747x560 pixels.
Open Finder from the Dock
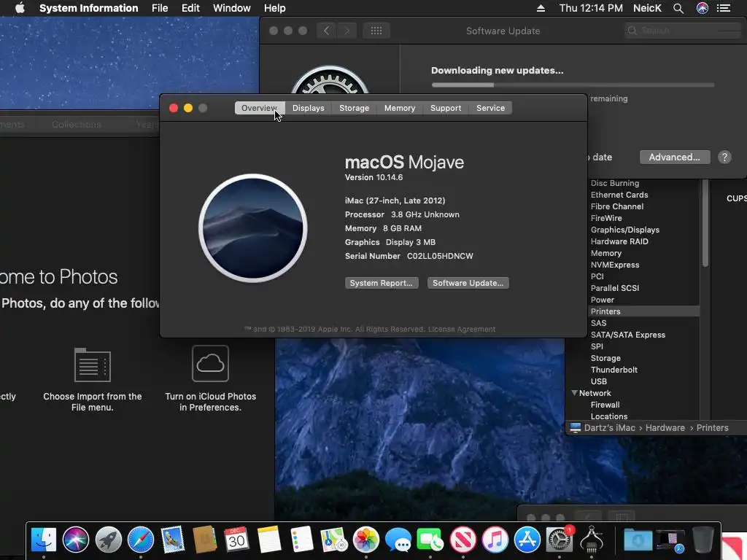tap(43, 540)
